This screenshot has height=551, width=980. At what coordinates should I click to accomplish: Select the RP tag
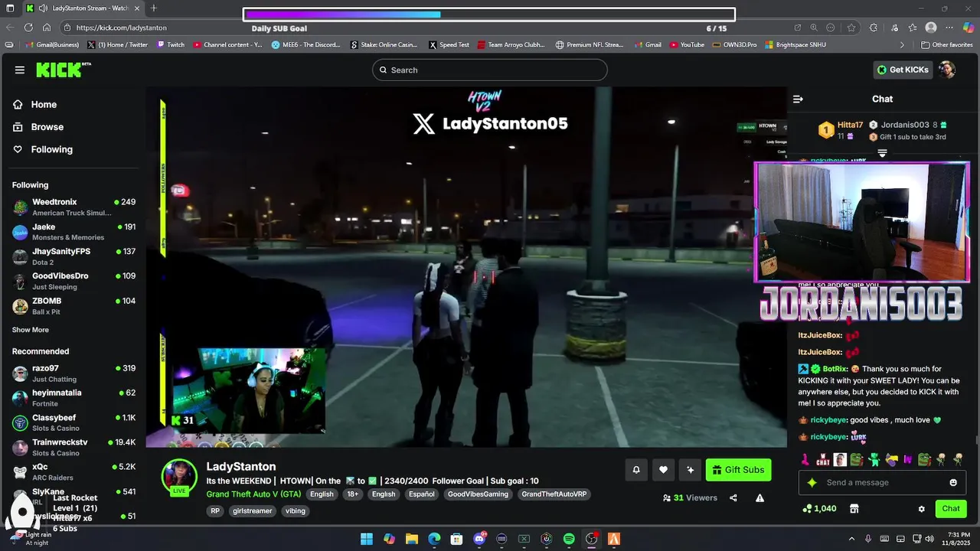point(215,511)
